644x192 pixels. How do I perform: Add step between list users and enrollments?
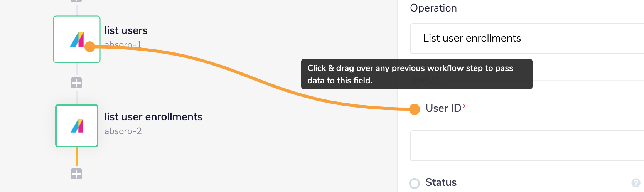(x=76, y=83)
